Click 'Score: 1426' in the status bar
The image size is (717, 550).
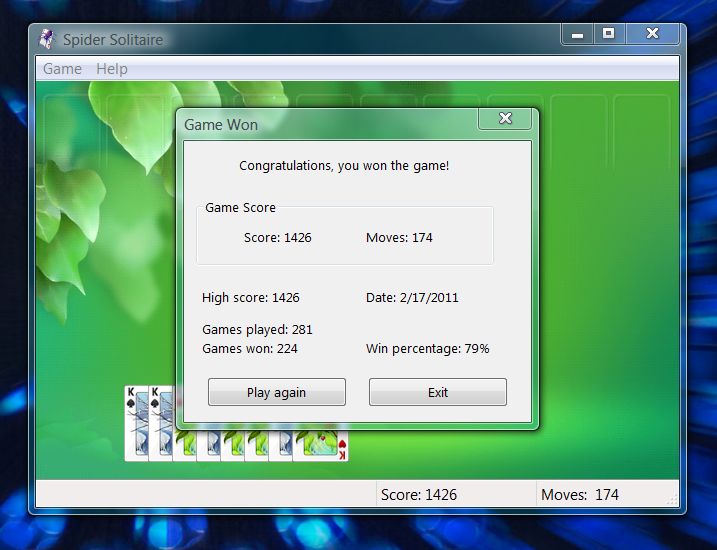point(419,495)
